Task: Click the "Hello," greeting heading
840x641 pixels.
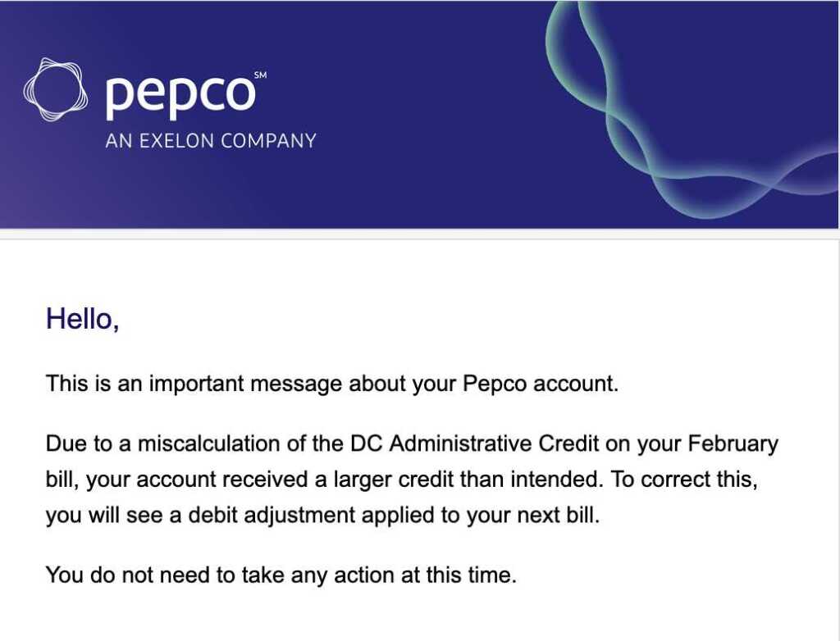Action: point(83,319)
